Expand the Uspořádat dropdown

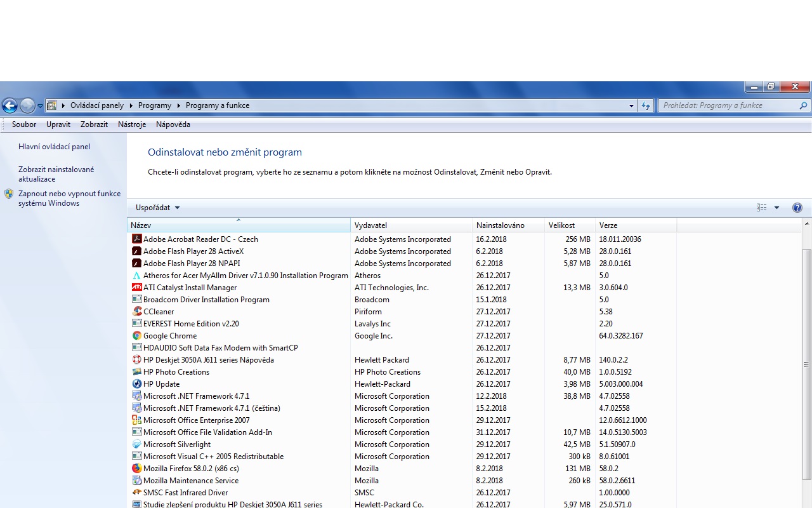click(157, 208)
